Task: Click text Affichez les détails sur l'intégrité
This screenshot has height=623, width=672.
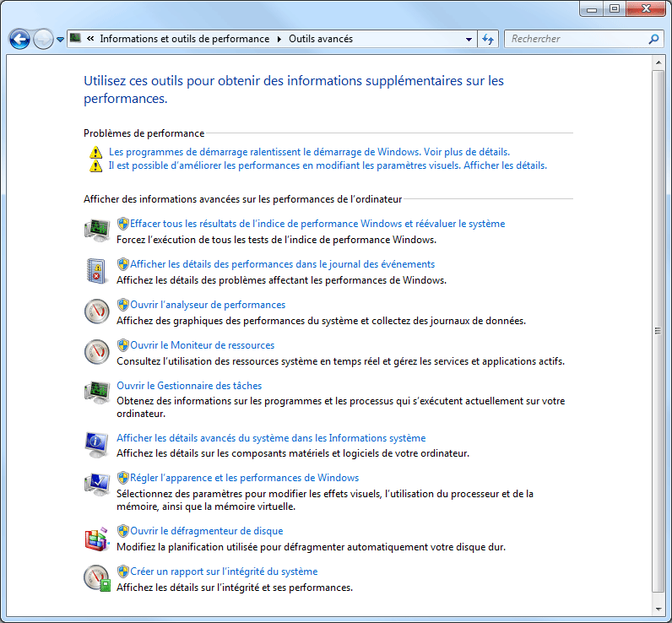Action: 235,588
